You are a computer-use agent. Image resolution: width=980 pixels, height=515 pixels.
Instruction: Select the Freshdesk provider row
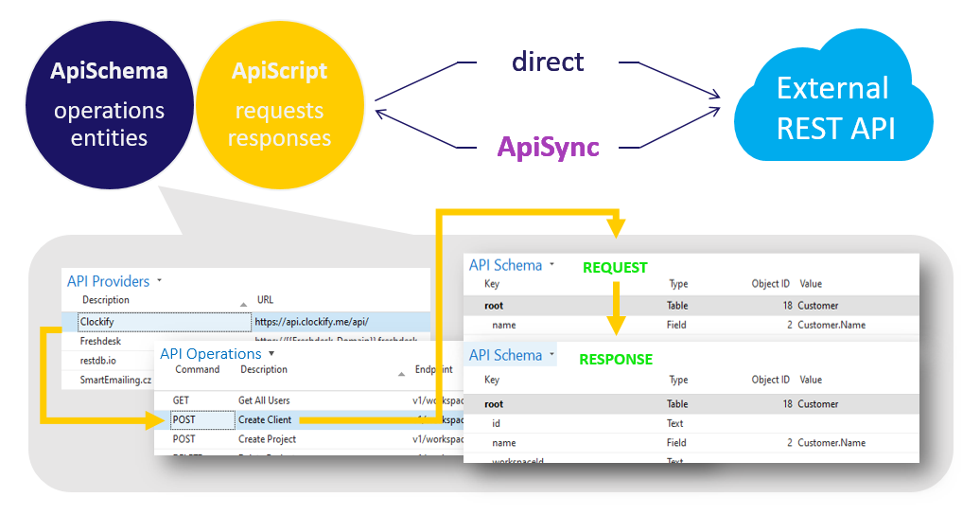click(100, 341)
